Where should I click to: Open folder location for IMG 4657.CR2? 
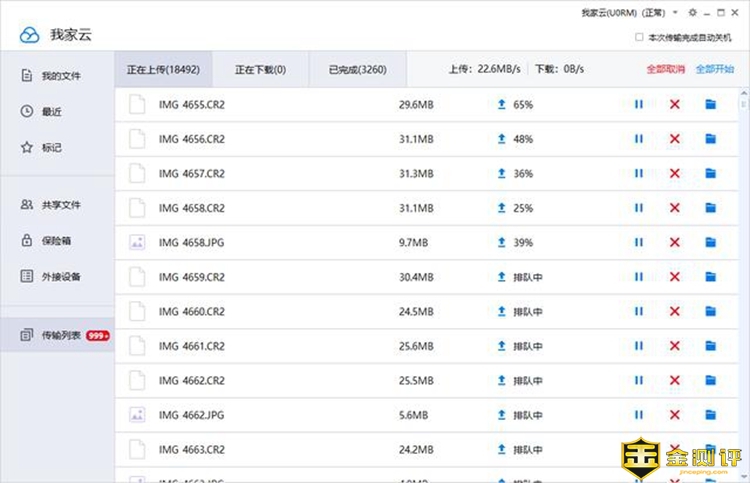711,173
